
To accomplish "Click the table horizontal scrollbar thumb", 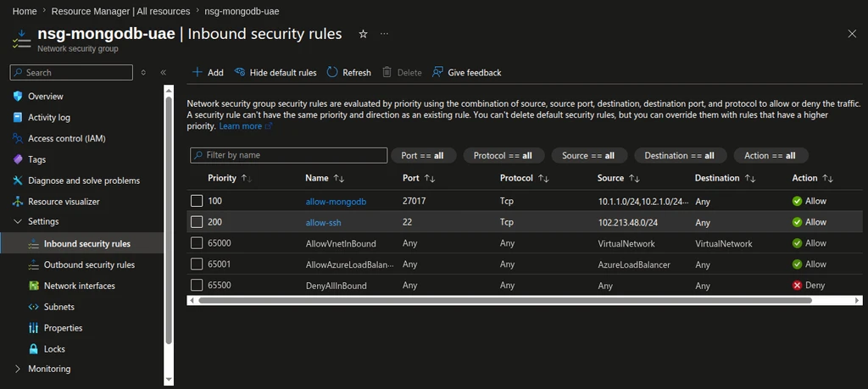I will pos(505,300).
